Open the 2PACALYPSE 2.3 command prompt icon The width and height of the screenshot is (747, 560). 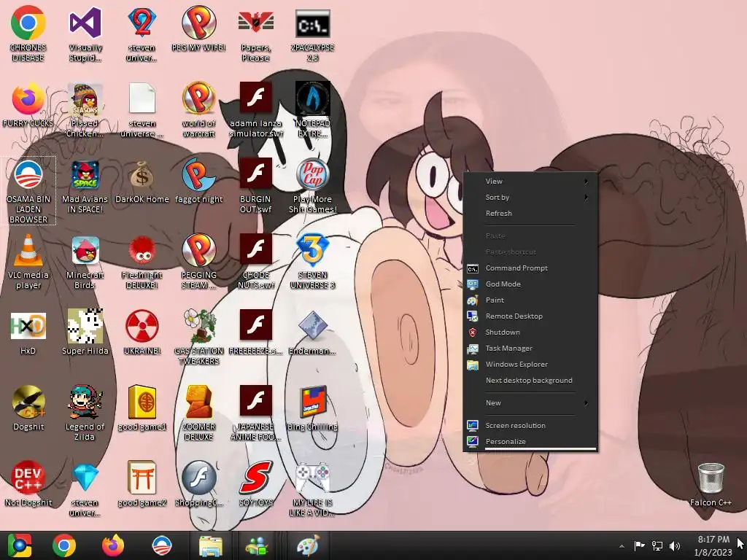(x=312, y=23)
